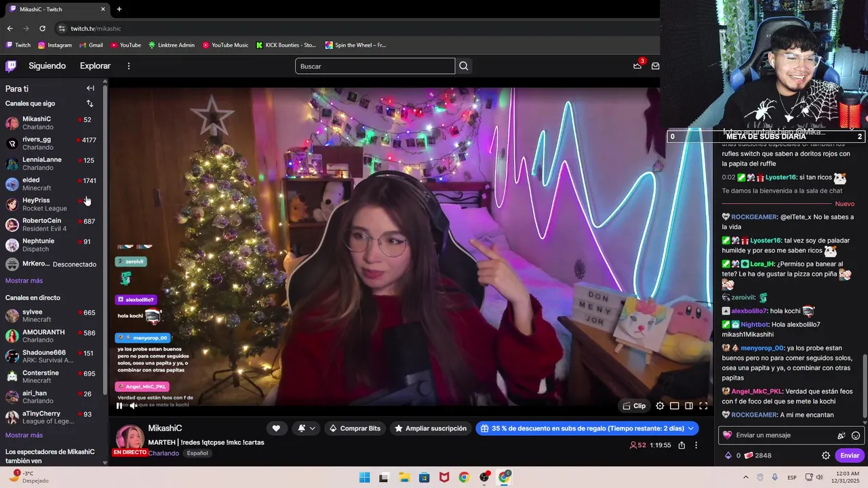
Task: Go back in browser history
Action: tap(9, 28)
